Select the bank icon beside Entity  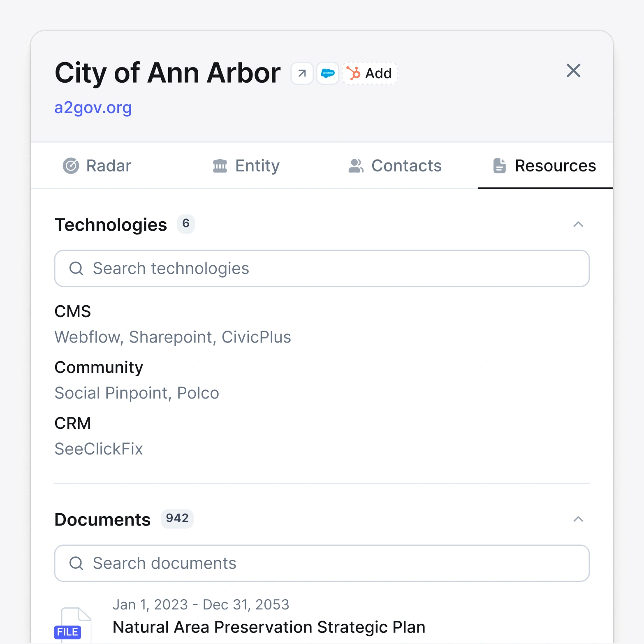pos(220,166)
